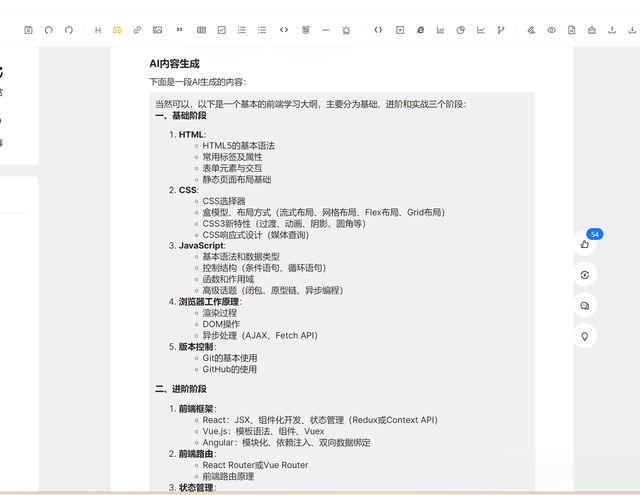Click the section title '一、基础阶段'
The height and width of the screenshot is (495, 640).
[x=181, y=115]
